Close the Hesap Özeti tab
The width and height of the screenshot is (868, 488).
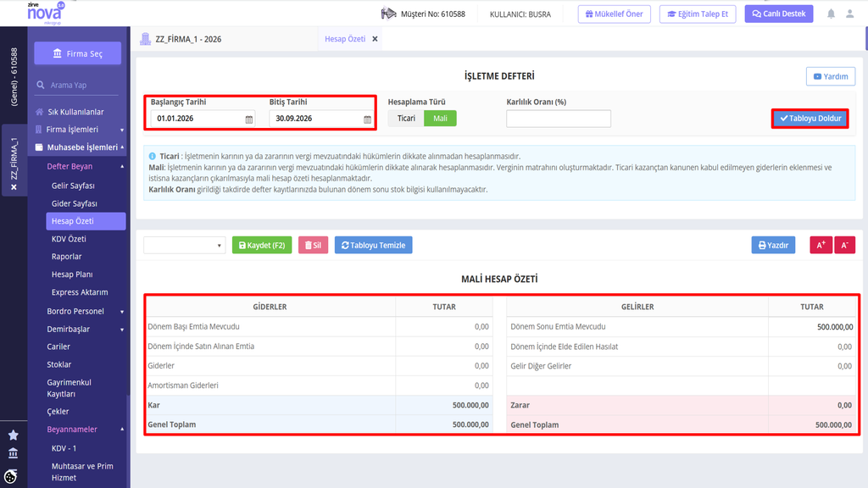tap(375, 39)
